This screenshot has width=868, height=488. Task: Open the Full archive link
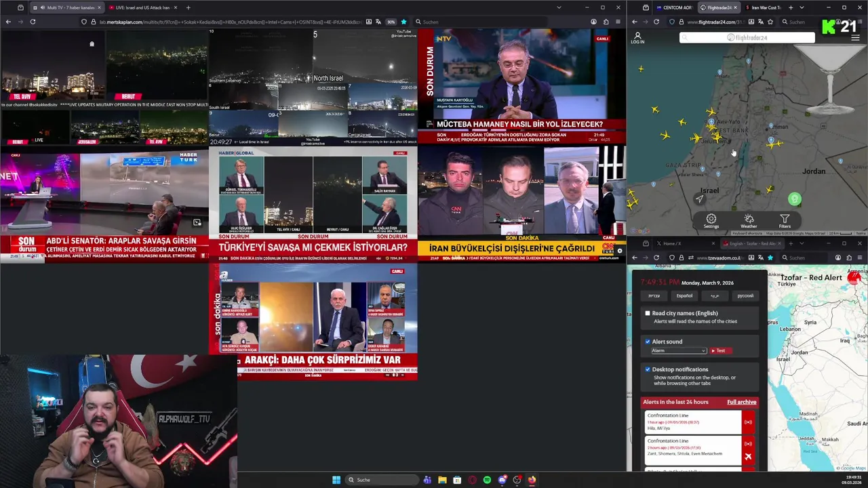741,402
